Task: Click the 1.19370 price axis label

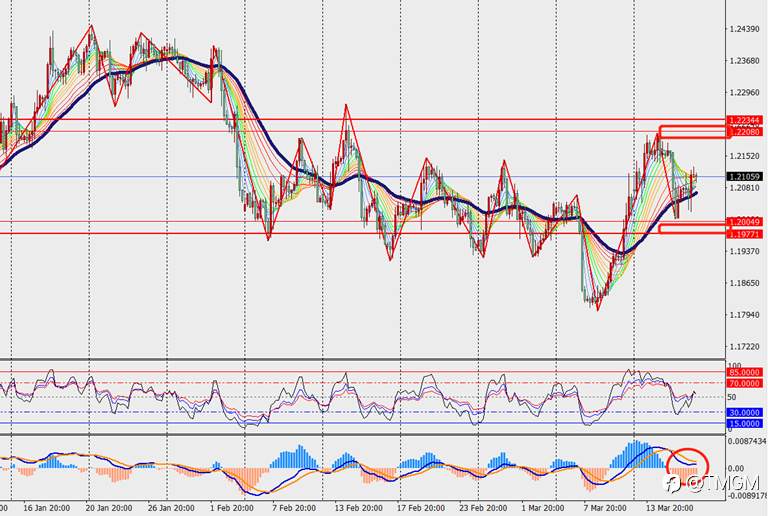Action: pos(744,251)
